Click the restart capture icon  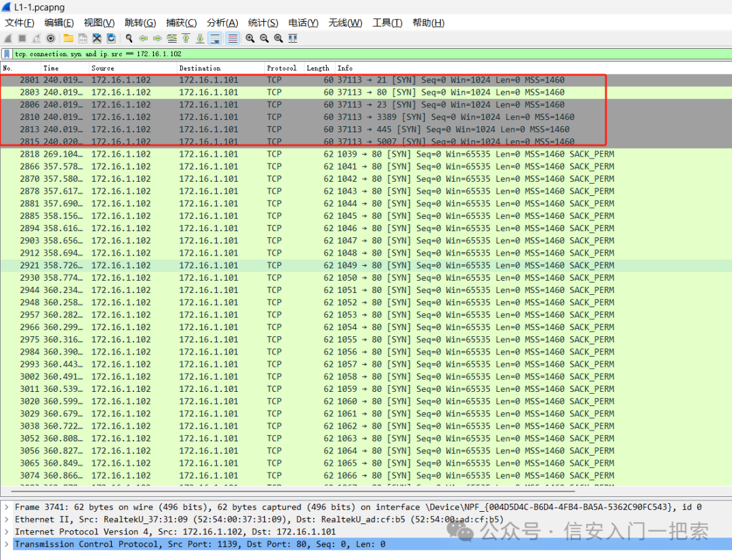pyautogui.click(x=37, y=38)
